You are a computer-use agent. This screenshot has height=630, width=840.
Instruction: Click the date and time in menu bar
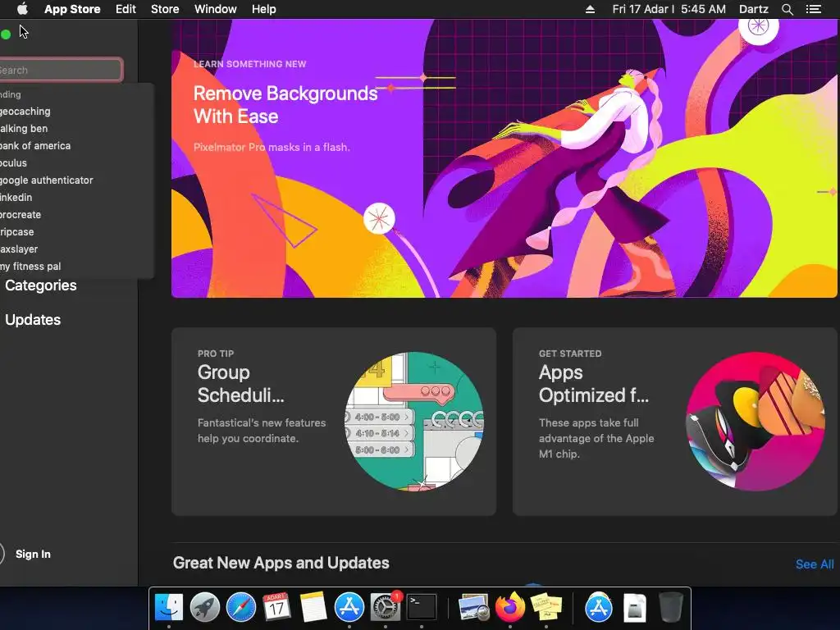[669, 9]
